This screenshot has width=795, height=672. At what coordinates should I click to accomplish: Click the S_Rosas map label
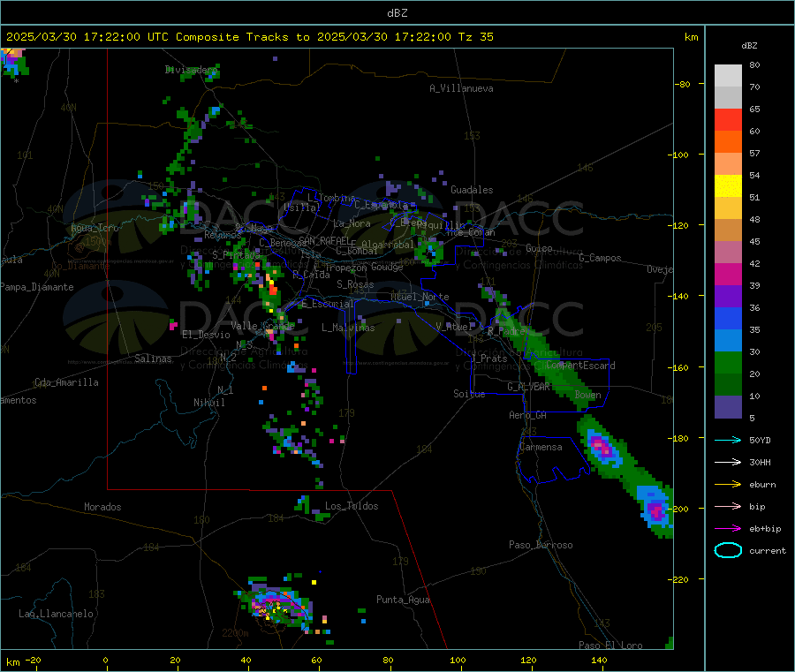[x=355, y=285]
